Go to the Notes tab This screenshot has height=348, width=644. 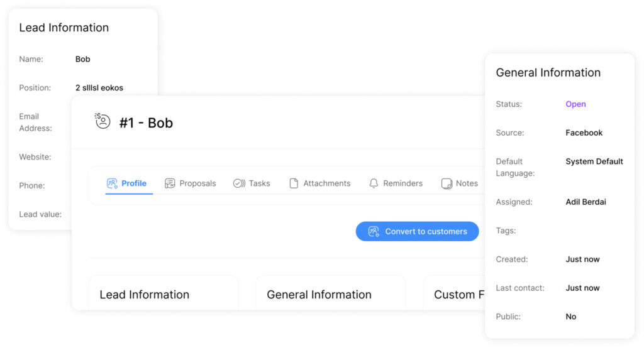(x=467, y=183)
